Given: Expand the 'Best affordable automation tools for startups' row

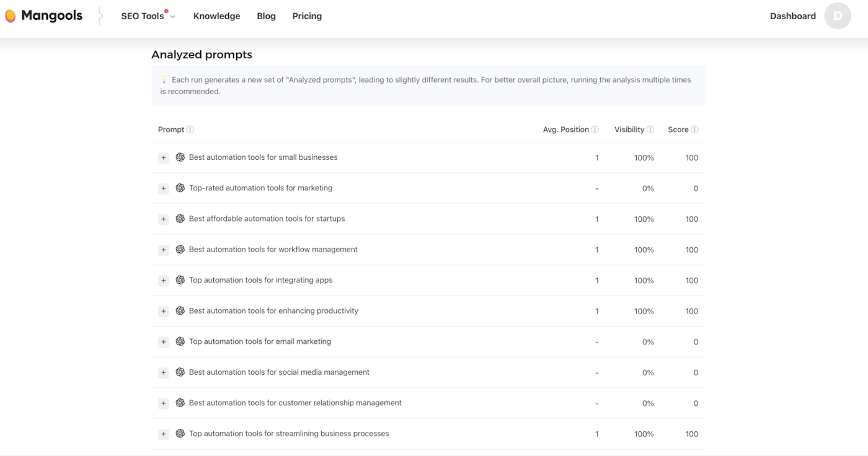Looking at the screenshot, I should 164,219.
